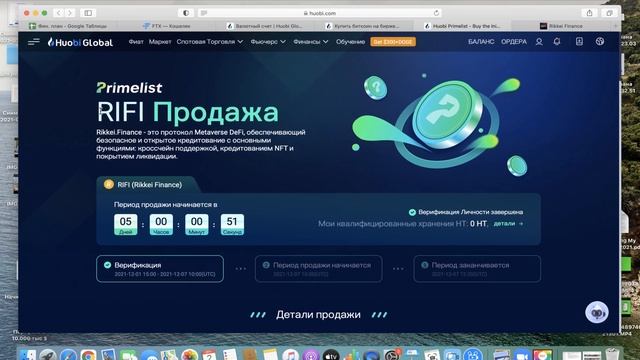
Task: Open the Маркет menu item
Action: point(160,42)
